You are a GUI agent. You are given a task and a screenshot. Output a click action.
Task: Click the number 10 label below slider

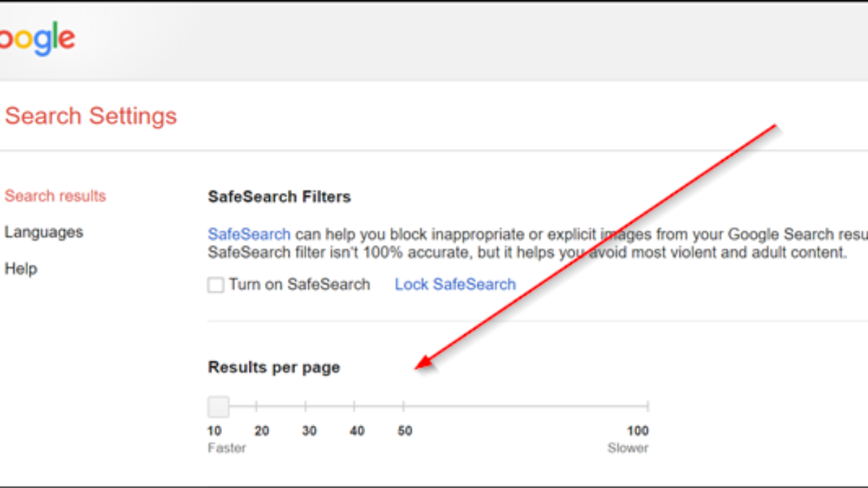click(215, 432)
